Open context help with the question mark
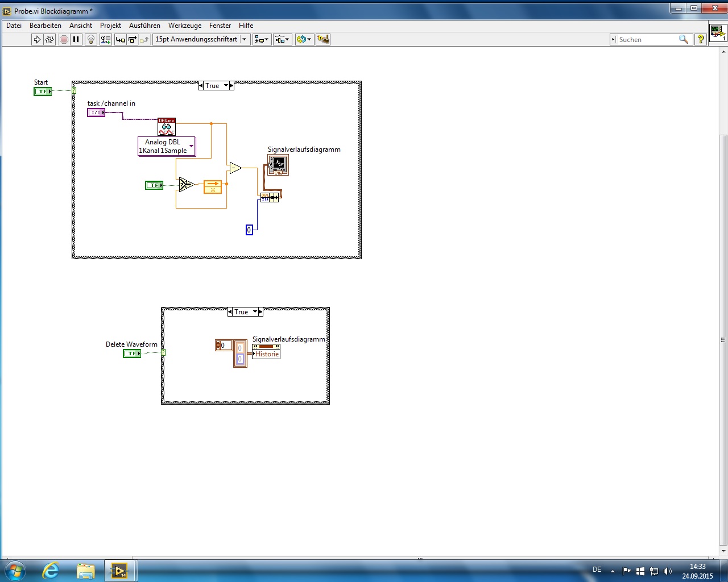 (701, 39)
